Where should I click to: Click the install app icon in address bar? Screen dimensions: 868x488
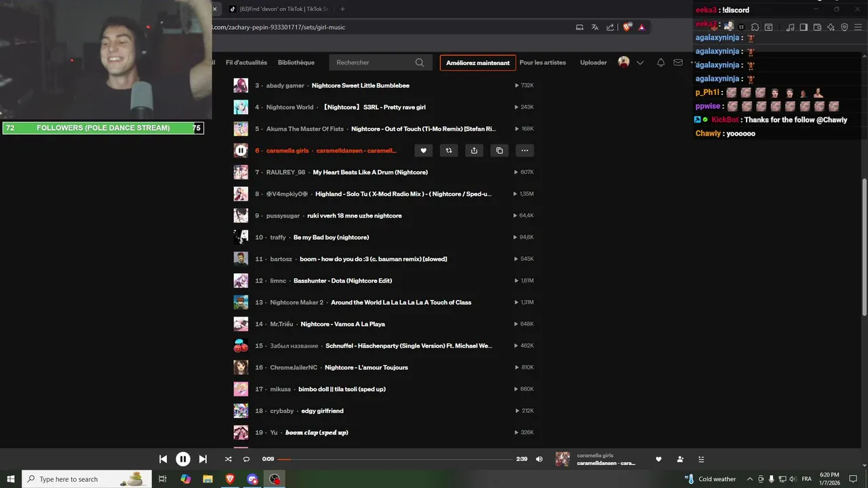579,27
